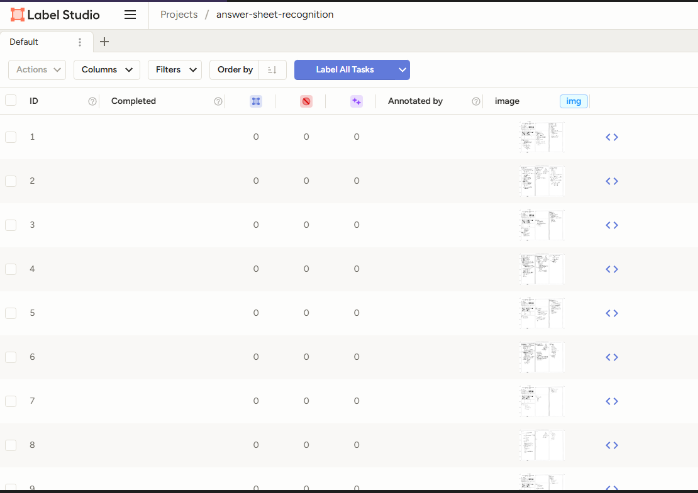
Task: Click the Label Studio logo
Action: point(55,15)
